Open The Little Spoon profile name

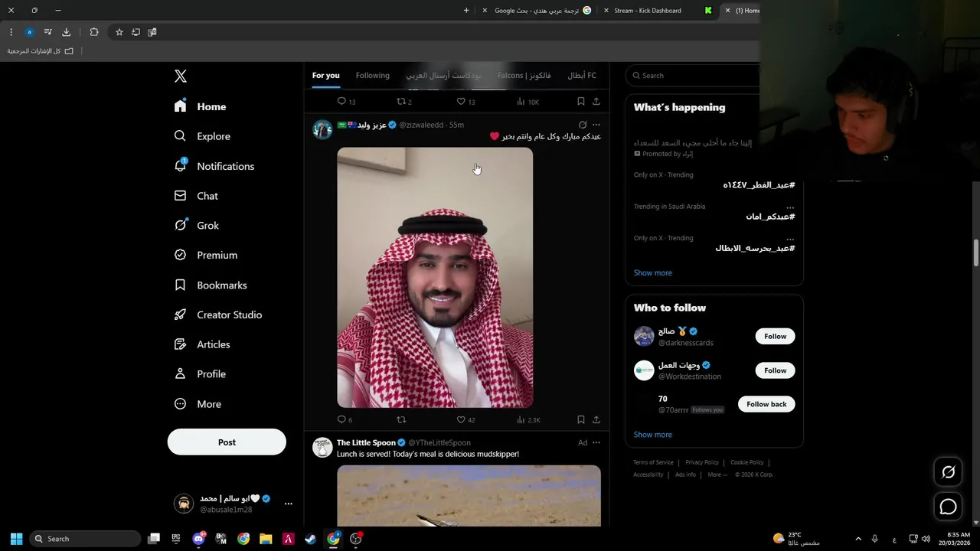(366, 442)
